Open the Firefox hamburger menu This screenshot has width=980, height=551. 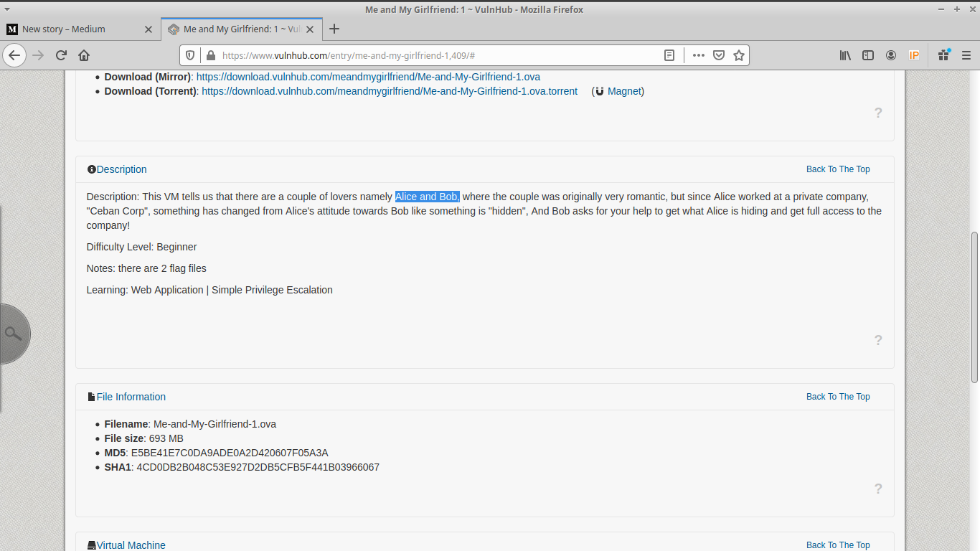pyautogui.click(x=966, y=55)
